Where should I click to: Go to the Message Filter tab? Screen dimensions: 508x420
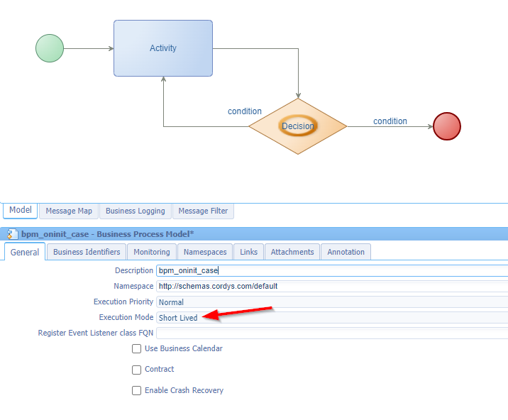click(203, 211)
